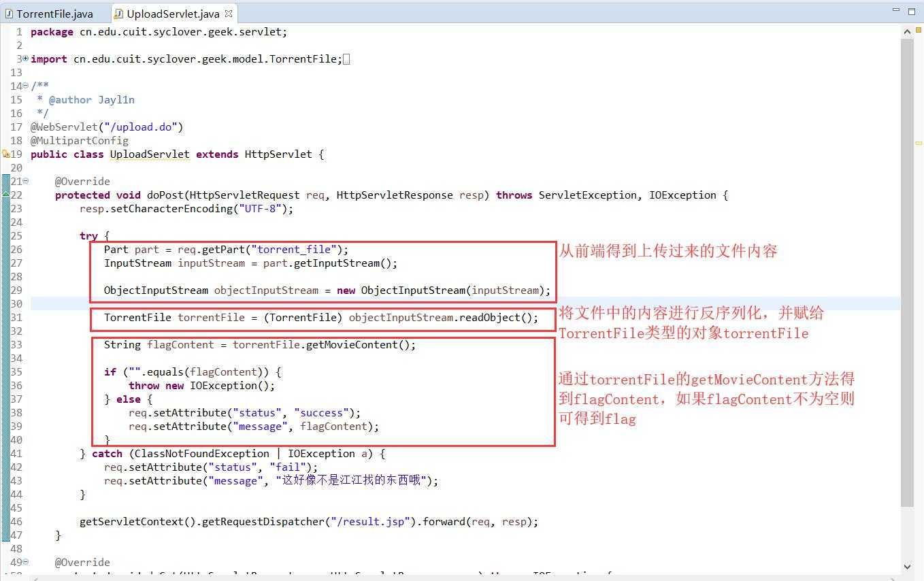Close the UploadServlet.java tab
This screenshot has height=581, width=924.
point(229,13)
